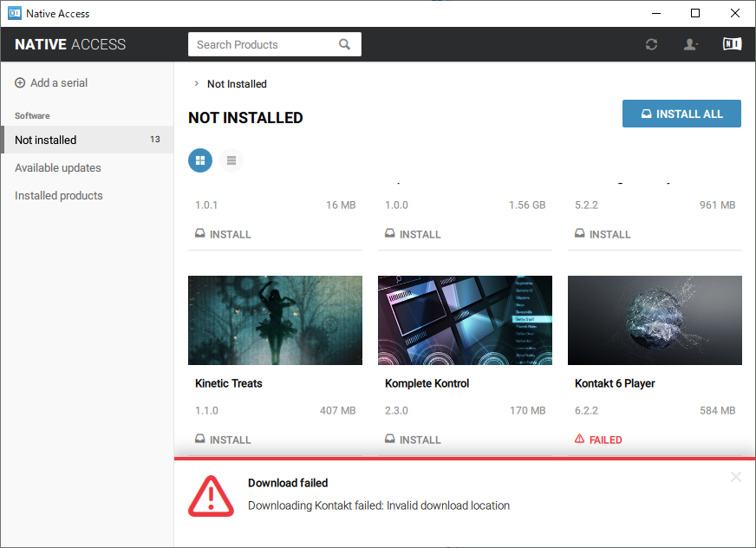
Task: Install Komplete Kontrol
Action: 414,440
